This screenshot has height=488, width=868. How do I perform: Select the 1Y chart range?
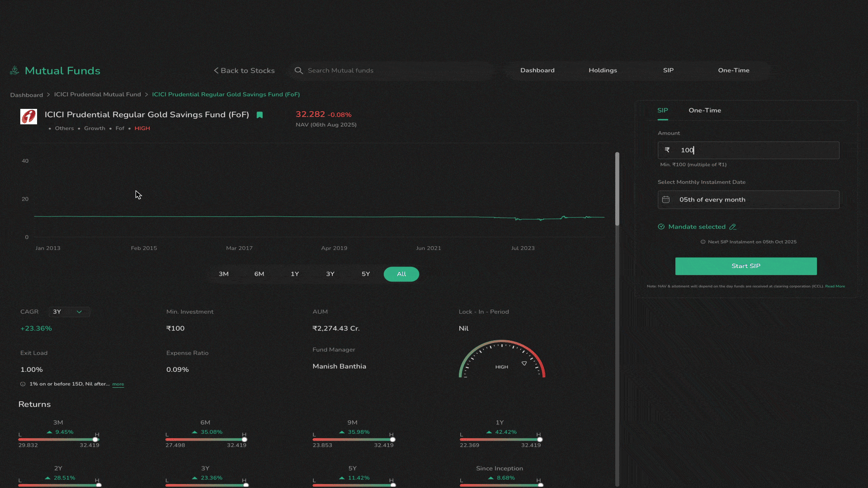coord(295,274)
